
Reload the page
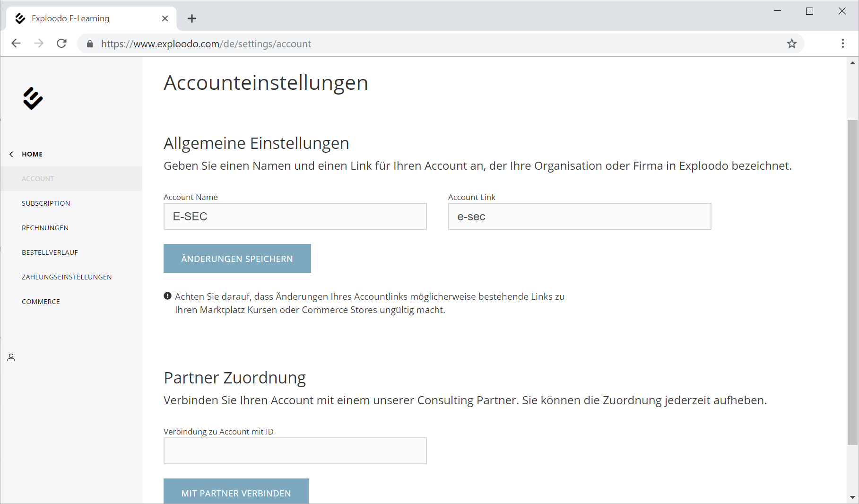pyautogui.click(x=61, y=43)
